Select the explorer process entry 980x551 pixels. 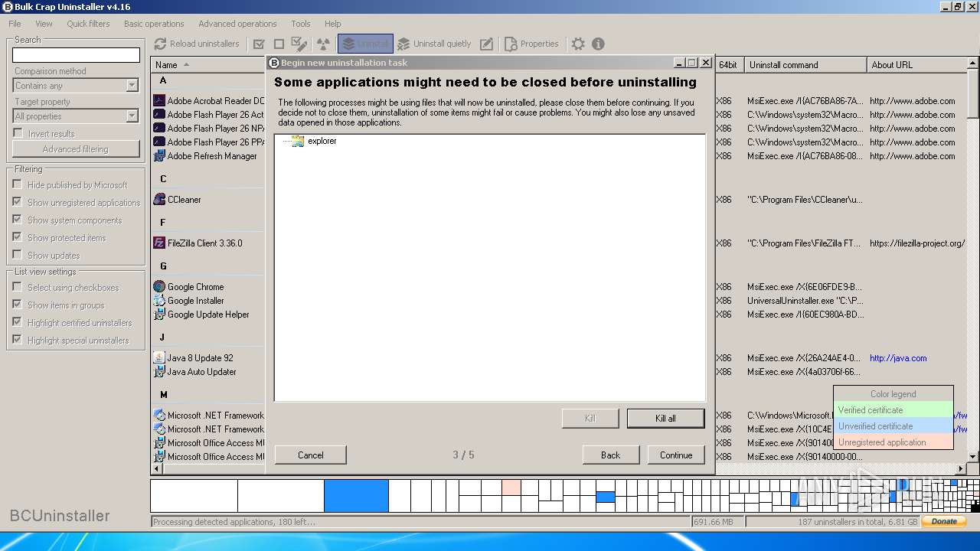pos(322,141)
